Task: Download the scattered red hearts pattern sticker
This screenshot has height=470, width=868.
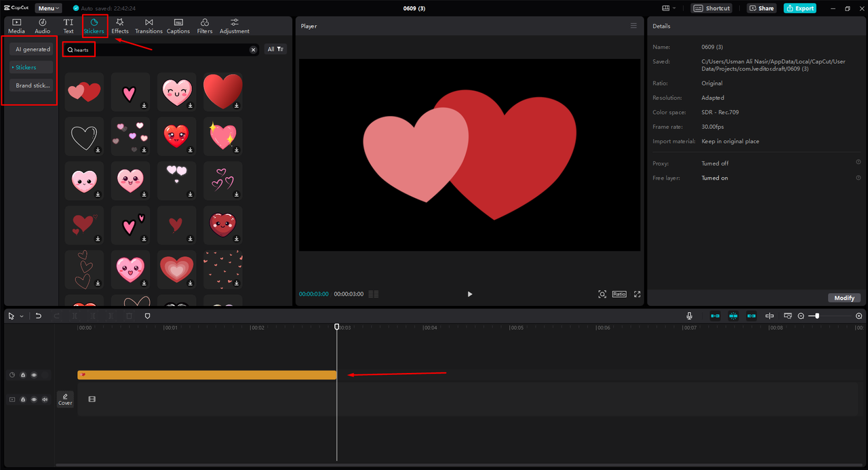Action: (237, 283)
